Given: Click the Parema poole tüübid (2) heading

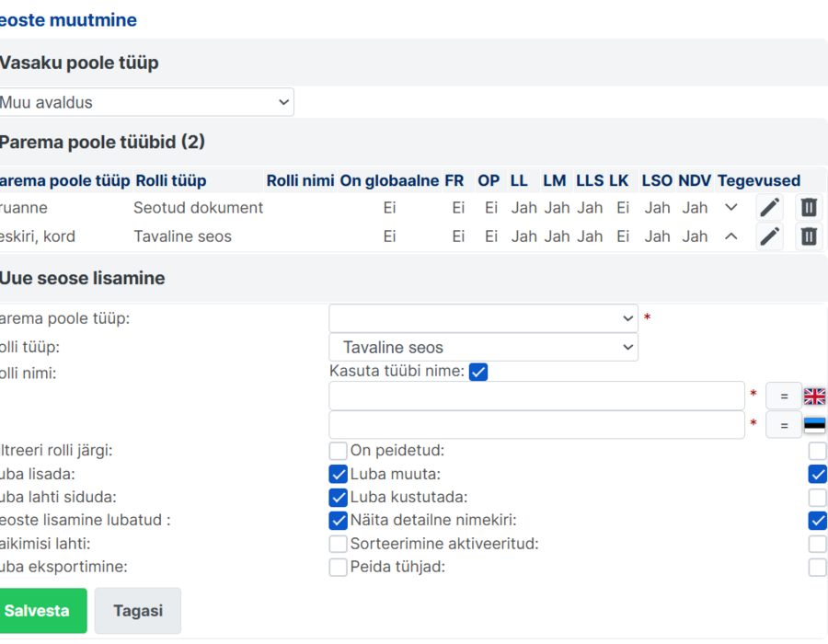Looking at the screenshot, I should (102, 142).
